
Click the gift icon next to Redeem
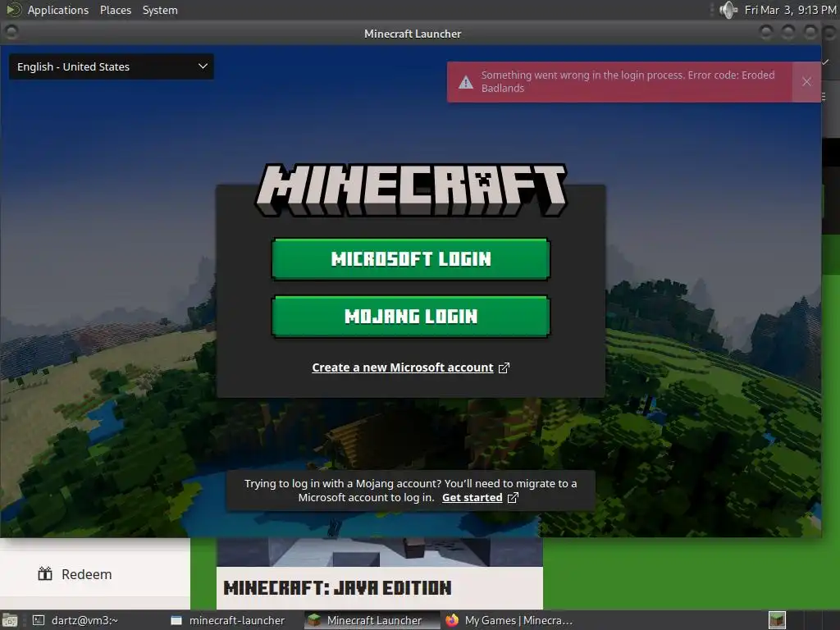coord(45,573)
